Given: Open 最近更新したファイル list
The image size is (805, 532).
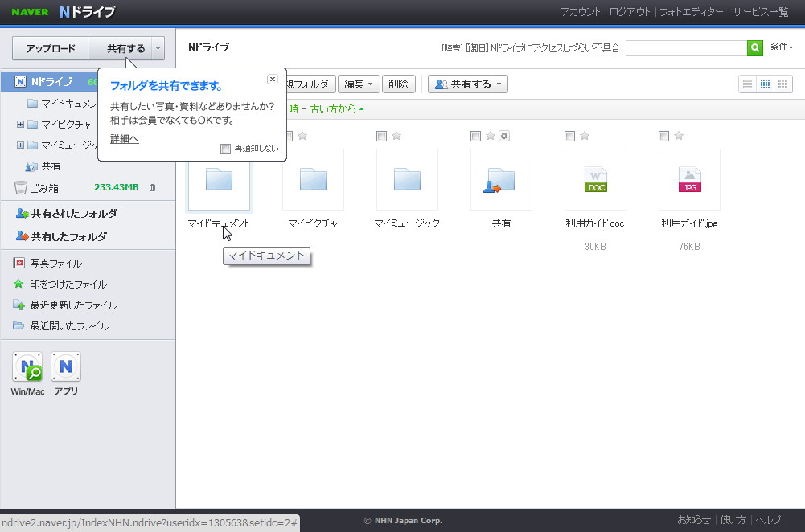Looking at the screenshot, I should [73, 305].
